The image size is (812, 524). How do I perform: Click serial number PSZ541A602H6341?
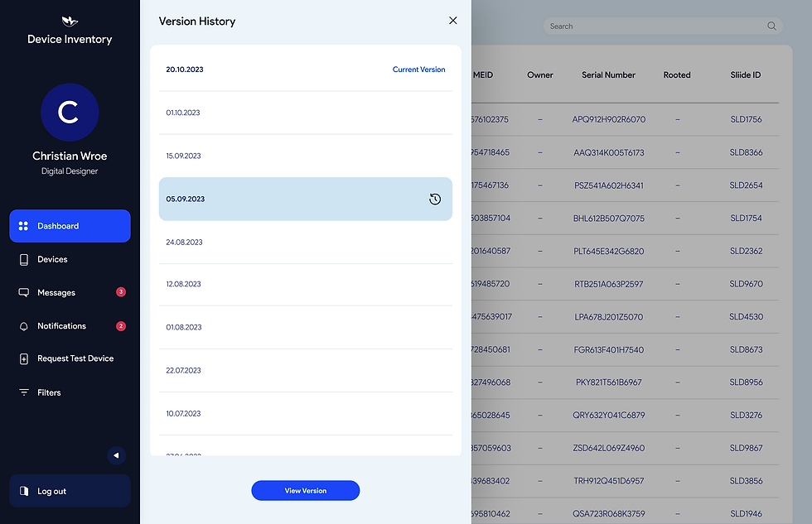(x=608, y=185)
